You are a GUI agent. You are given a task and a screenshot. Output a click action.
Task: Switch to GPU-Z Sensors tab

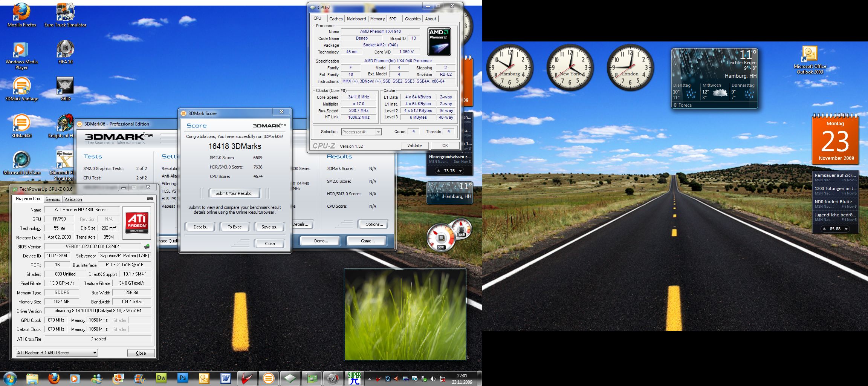pyautogui.click(x=53, y=199)
